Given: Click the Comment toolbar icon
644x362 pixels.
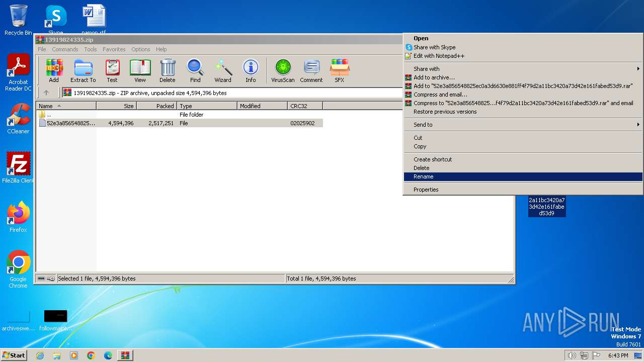Looking at the screenshot, I should point(311,70).
